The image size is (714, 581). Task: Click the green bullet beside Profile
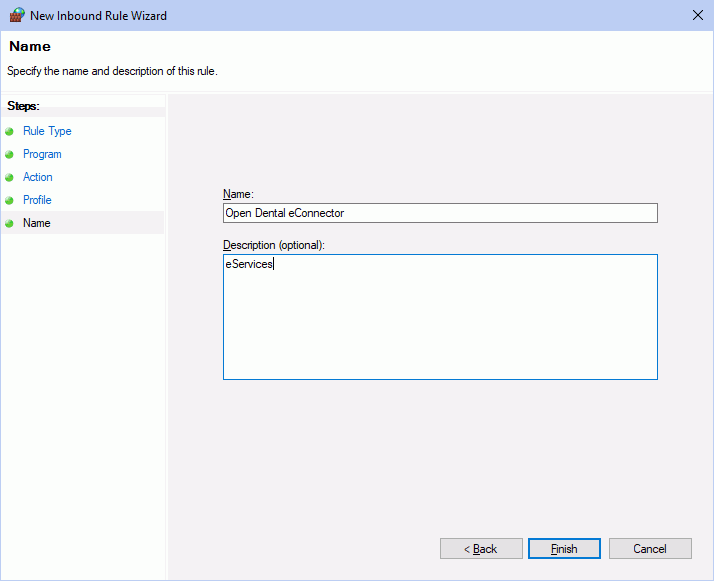(x=10, y=200)
